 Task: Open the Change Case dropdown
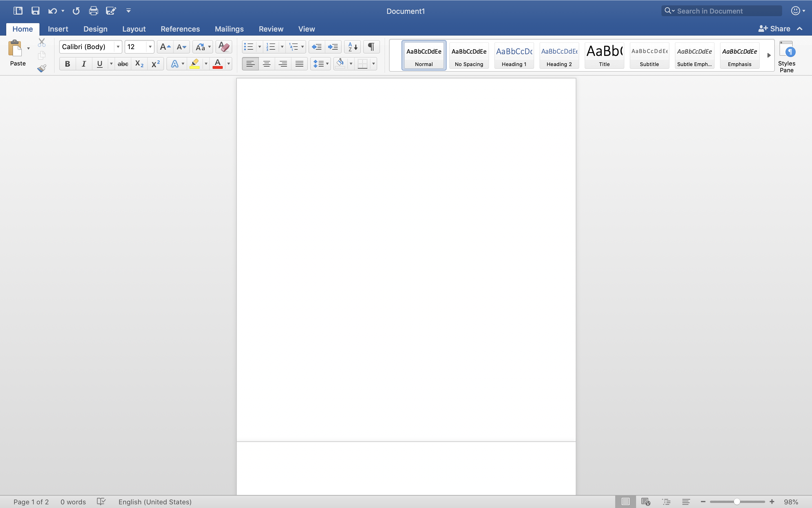[x=203, y=47]
